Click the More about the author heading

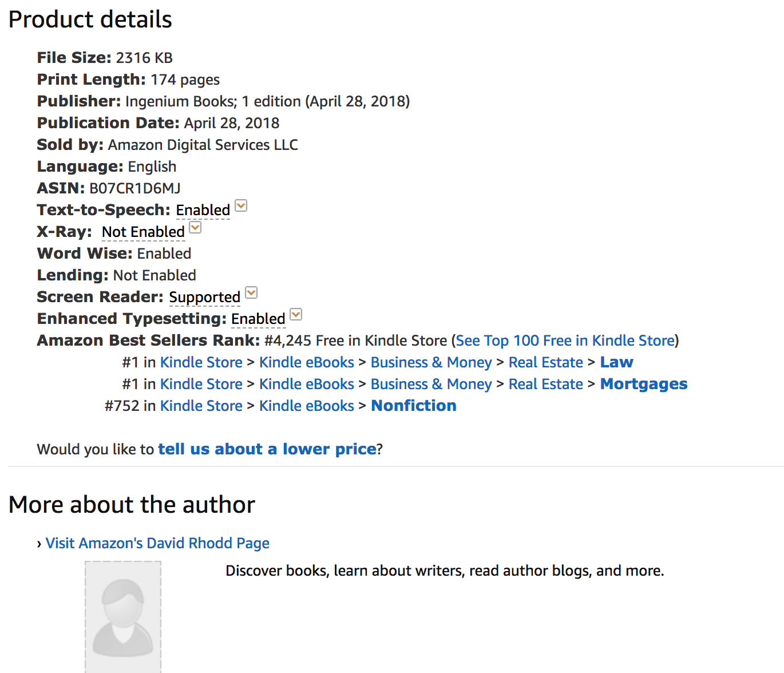pos(132,504)
